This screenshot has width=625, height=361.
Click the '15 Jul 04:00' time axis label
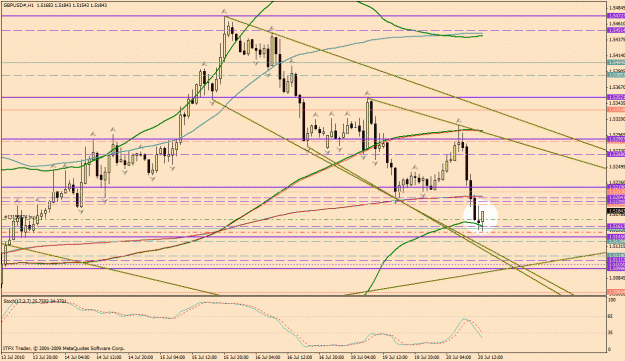[172, 357]
